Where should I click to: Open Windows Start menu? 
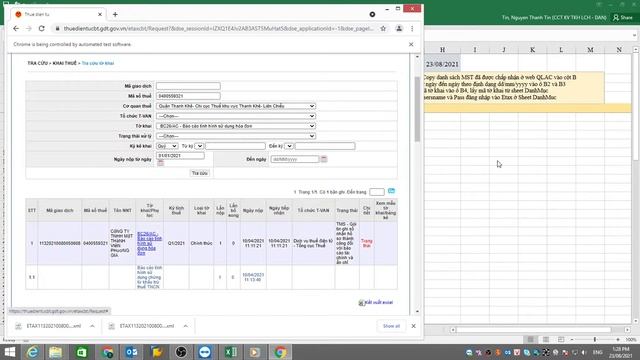pos(9,352)
